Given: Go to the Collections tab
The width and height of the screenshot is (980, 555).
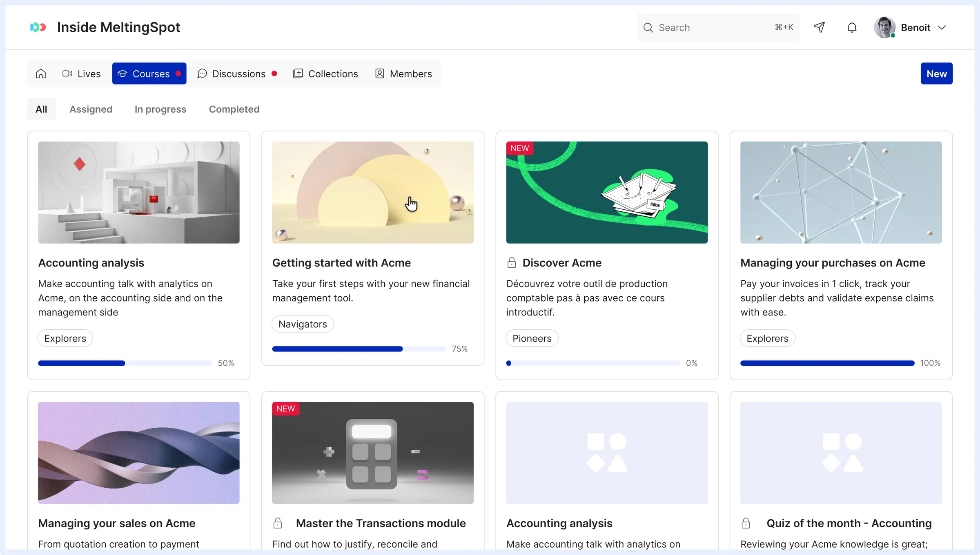Looking at the screenshot, I should pos(325,73).
